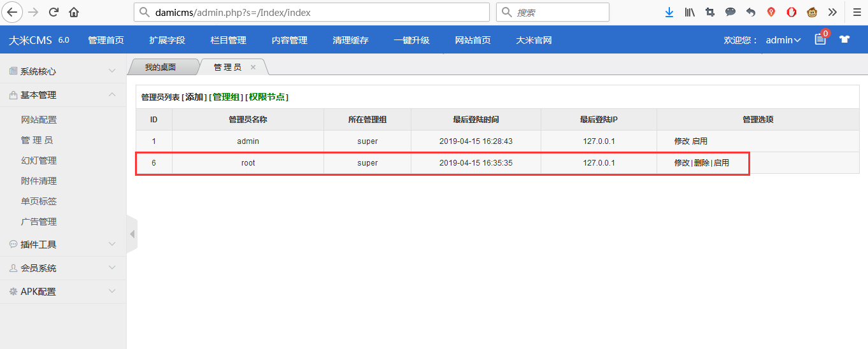
Task: Go to browser home page icon
Action: (x=74, y=12)
